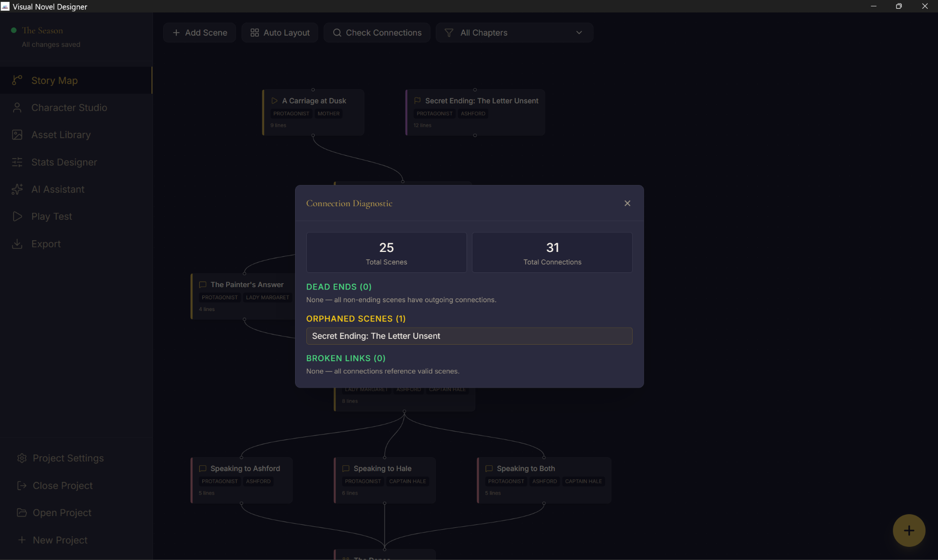
Task: Click the green status dot beside The Season
Action: 14,30
